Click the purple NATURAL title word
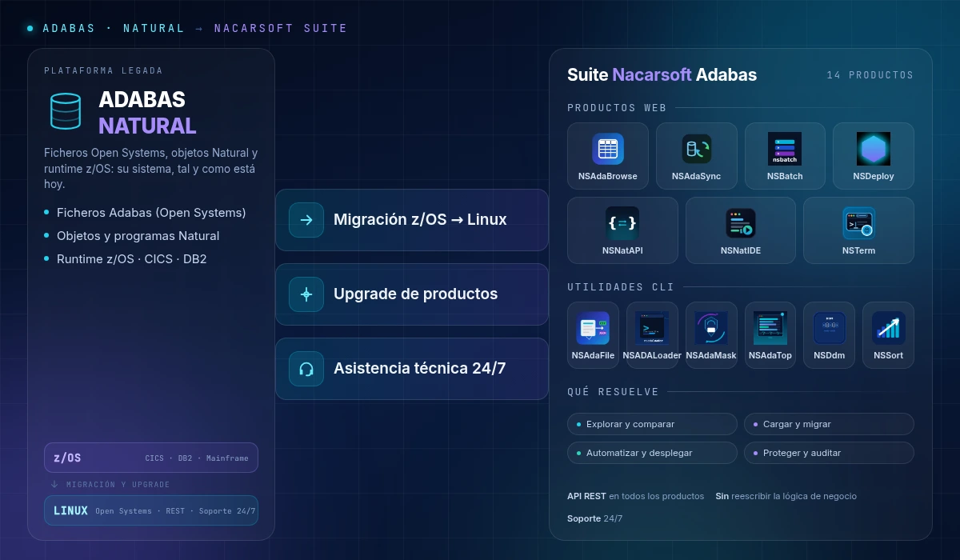960x560 pixels. point(147,126)
